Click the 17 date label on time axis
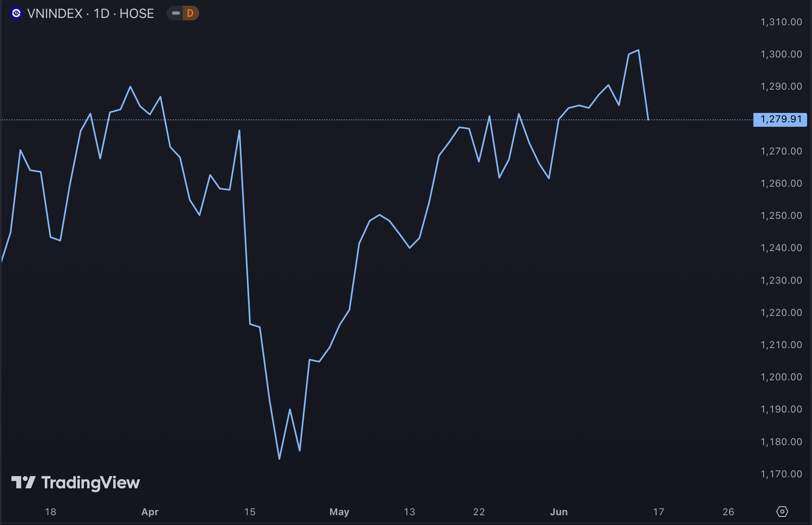The image size is (812, 525). click(658, 512)
